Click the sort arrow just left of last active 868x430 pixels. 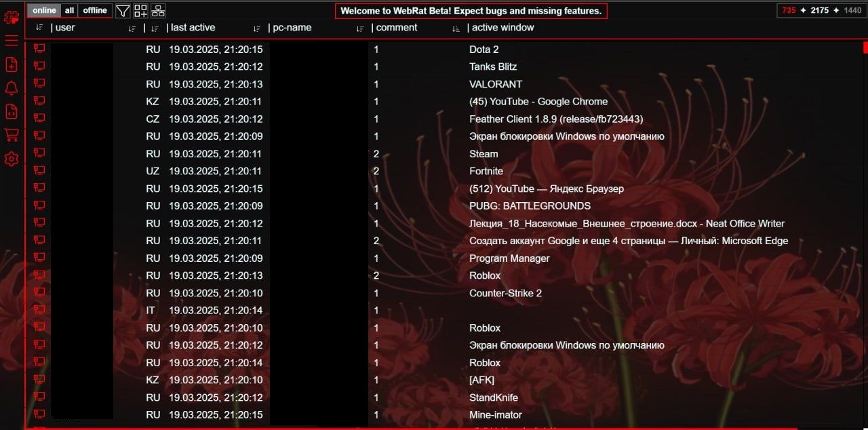pyautogui.click(x=155, y=28)
